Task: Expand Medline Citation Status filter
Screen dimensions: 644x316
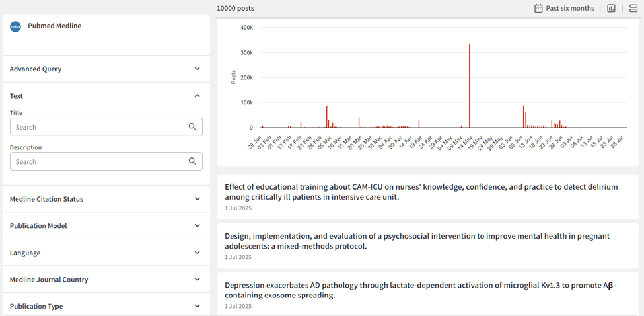Action: click(x=197, y=199)
